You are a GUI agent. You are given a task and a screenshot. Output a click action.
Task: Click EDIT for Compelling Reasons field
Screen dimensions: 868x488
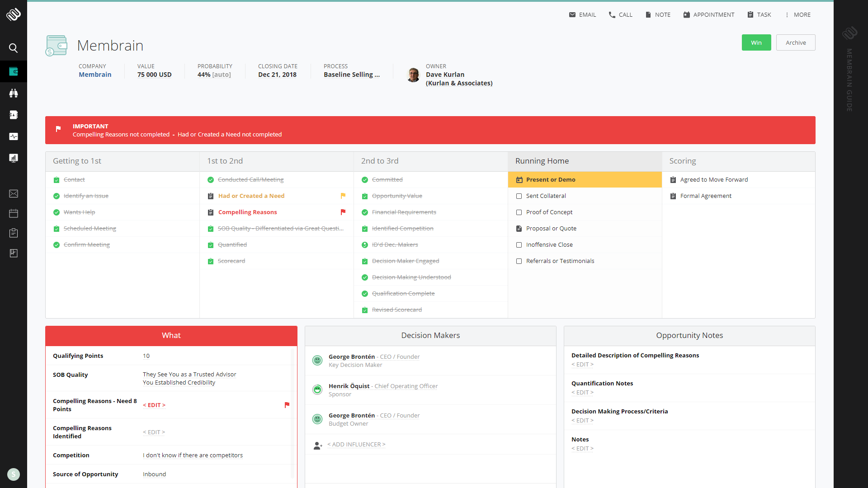click(154, 405)
